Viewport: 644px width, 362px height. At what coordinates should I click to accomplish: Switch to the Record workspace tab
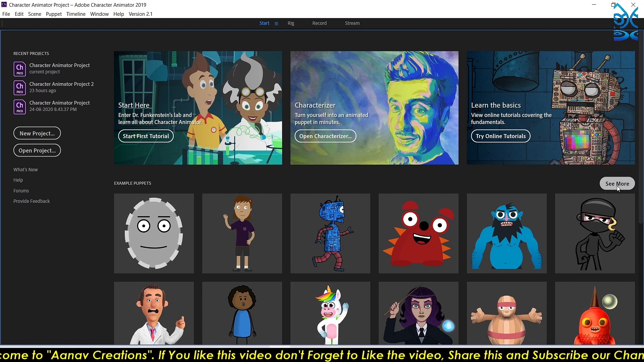[x=319, y=23]
